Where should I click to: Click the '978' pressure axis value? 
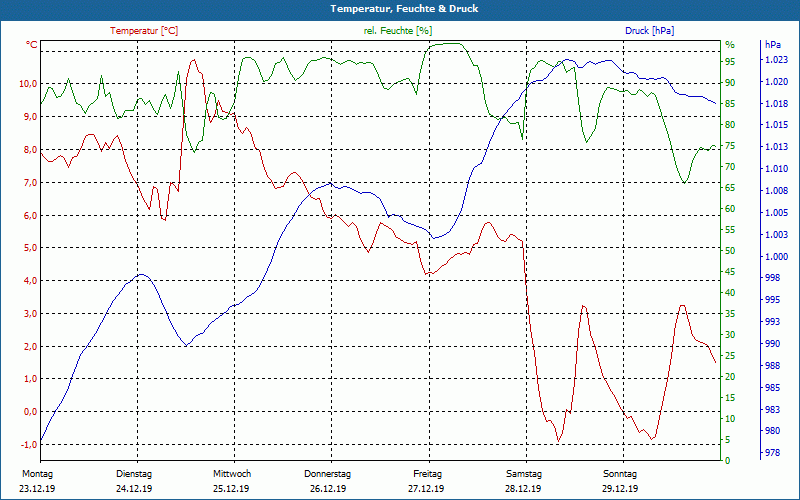[x=773, y=453]
